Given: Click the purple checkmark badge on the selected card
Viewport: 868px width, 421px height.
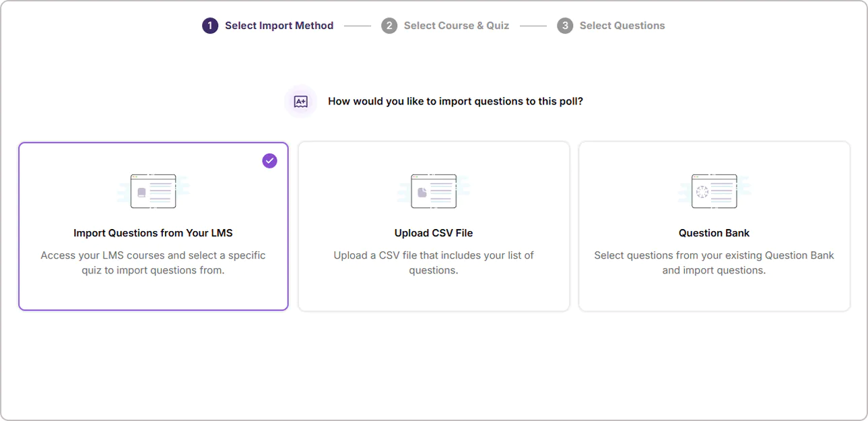Looking at the screenshot, I should point(269,160).
